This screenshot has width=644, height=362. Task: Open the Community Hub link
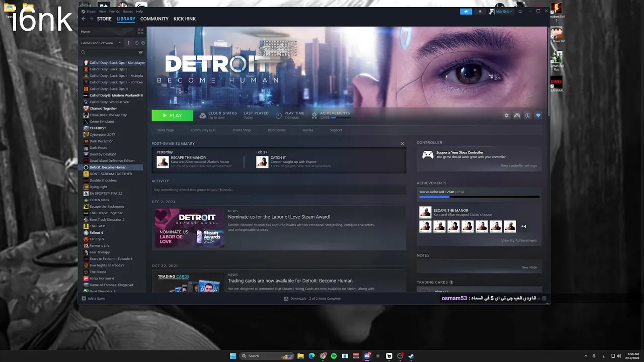(x=203, y=130)
